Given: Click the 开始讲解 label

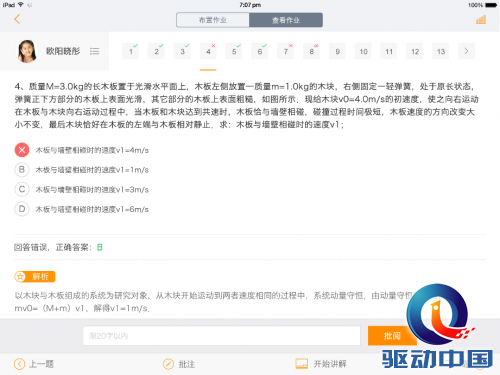Looking at the screenshot, I should 330,364.
